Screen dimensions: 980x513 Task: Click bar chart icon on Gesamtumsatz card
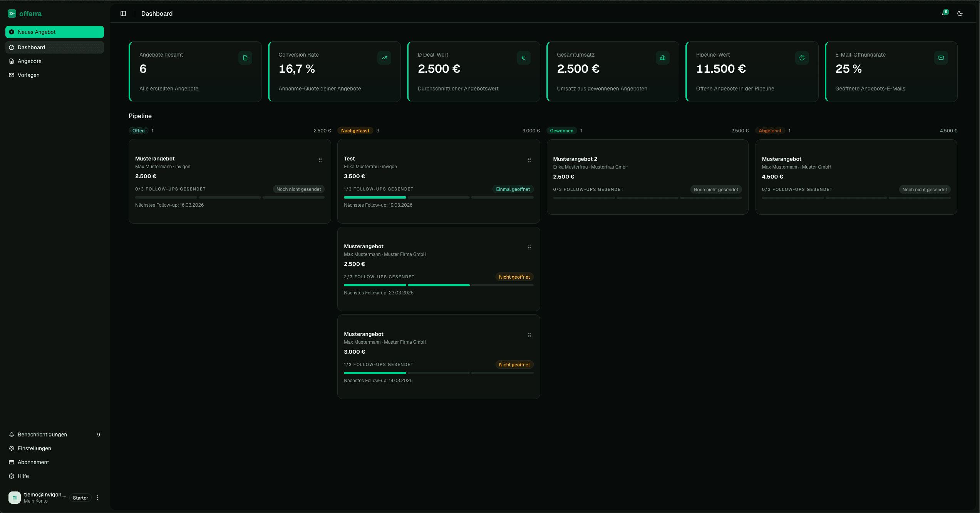[x=663, y=58]
